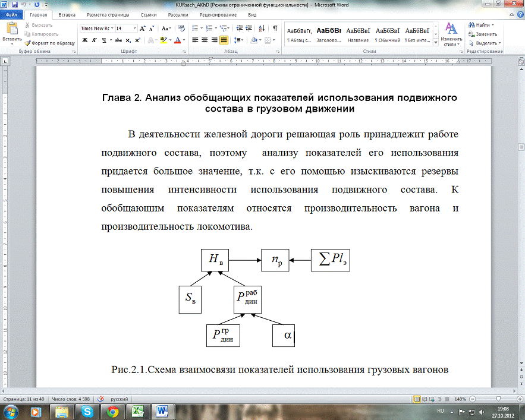The width and height of the screenshot is (525, 420).
Task: Zoom out with the minus button
Action: [473, 399]
